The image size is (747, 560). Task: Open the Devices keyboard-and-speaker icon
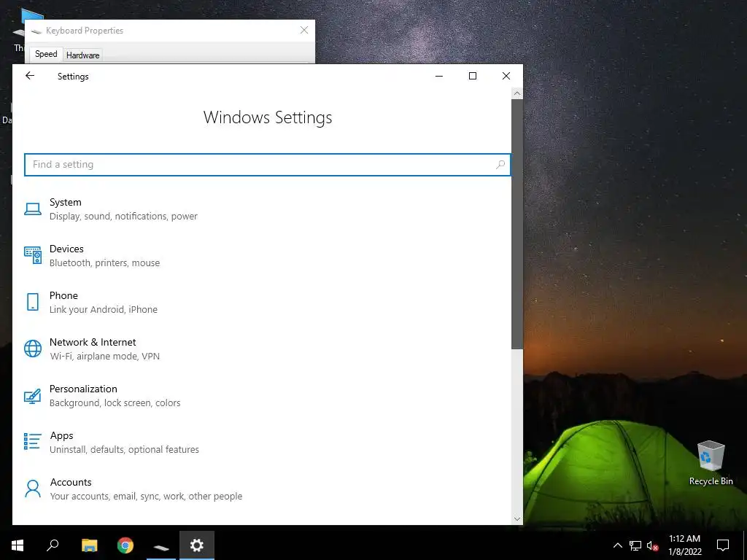click(32, 255)
